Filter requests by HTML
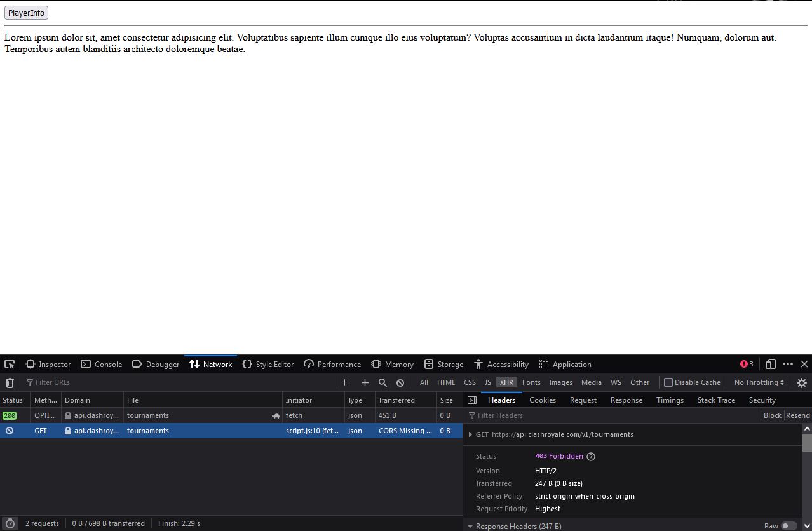The width and height of the screenshot is (812, 531). (x=446, y=382)
